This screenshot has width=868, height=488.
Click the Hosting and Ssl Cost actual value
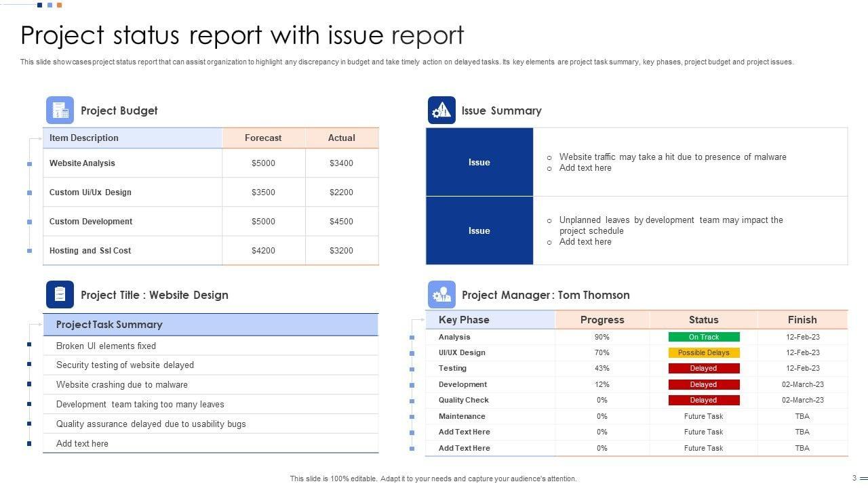coord(341,250)
